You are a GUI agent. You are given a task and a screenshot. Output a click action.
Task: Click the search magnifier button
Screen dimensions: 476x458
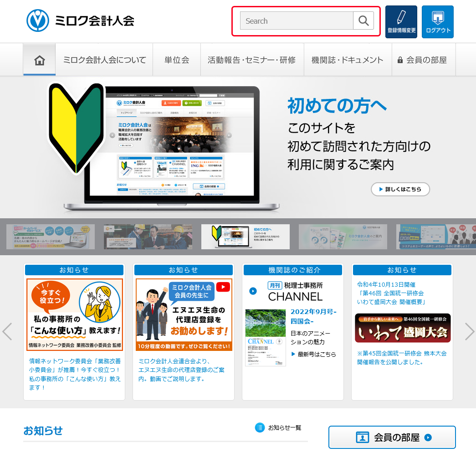pyautogui.click(x=363, y=21)
